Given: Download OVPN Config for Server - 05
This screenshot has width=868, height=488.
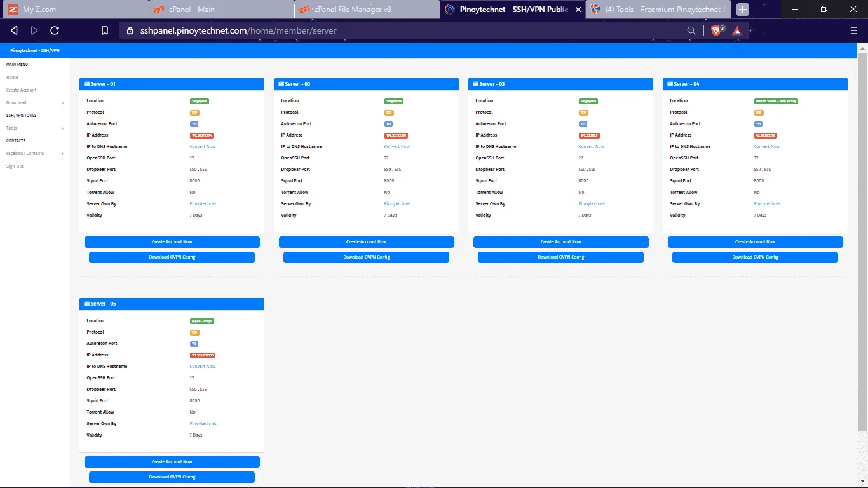Looking at the screenshot, I should coord(172,477).
